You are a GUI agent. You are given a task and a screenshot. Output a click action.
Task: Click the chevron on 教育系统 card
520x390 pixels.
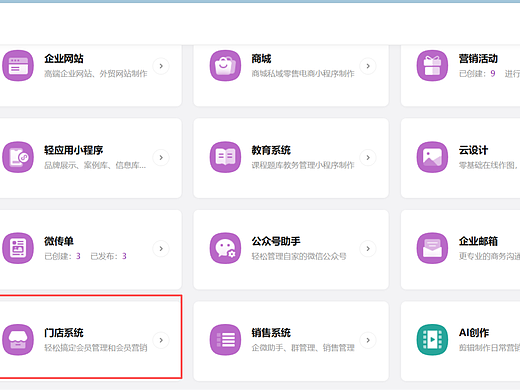(368, 157)
